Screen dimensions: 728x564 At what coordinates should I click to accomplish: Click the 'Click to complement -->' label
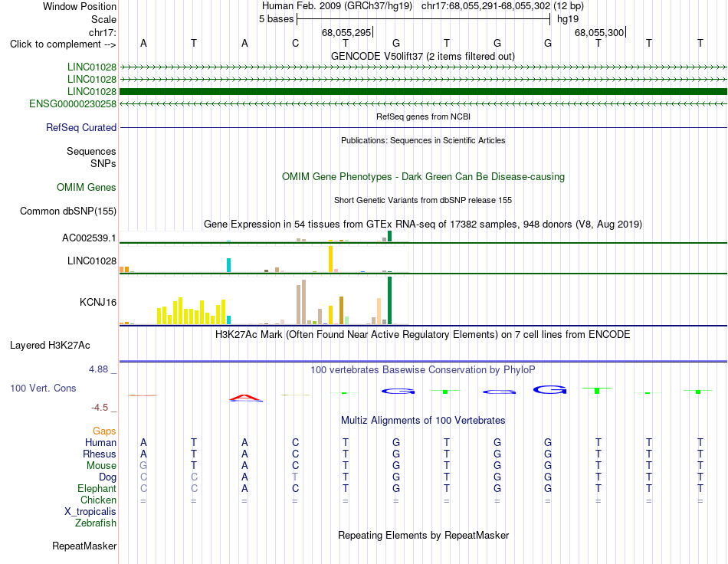(x=63, y=44)
